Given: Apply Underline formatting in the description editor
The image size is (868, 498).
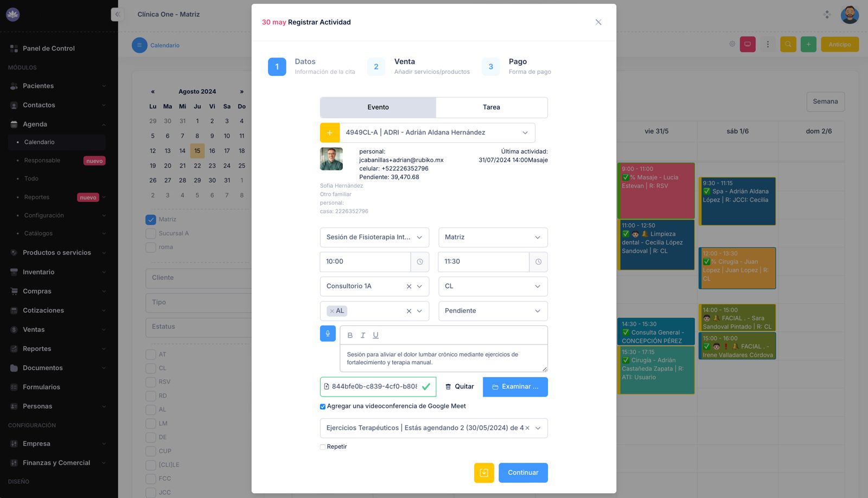Looking at the screenshot, I should click(x=375, y=335).
